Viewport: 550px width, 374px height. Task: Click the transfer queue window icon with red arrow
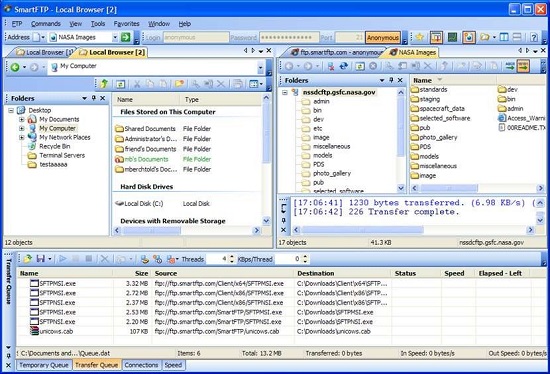pos(436,37)
